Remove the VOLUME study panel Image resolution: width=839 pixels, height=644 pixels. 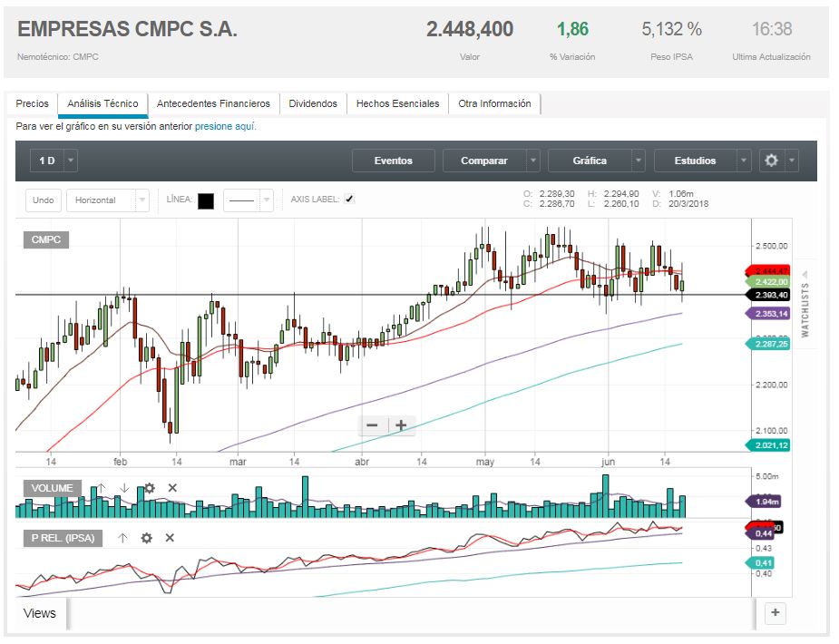tap(172, 488)
